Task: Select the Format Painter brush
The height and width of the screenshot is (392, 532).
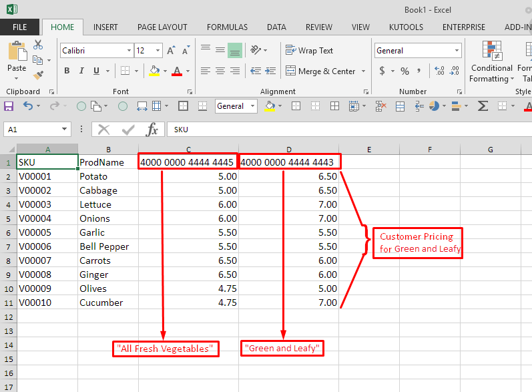Action: click(38, 75)
